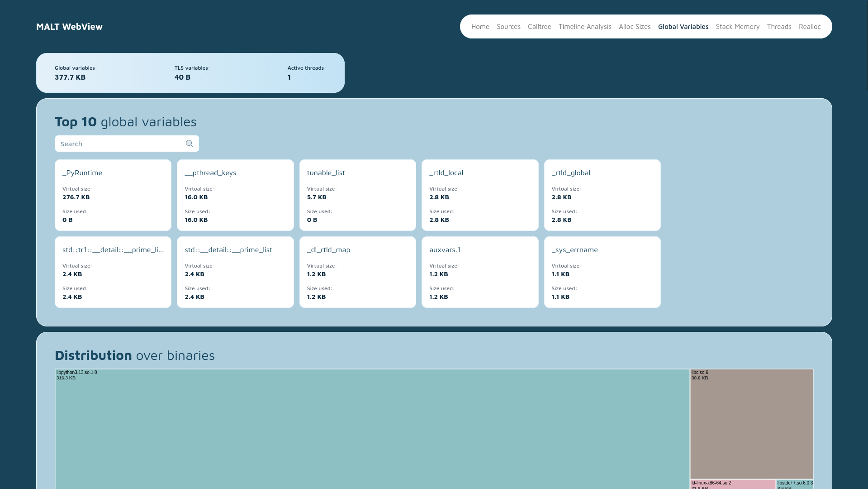
Task: Select the libc.so.6 treemap block
Action: [751, 424]
